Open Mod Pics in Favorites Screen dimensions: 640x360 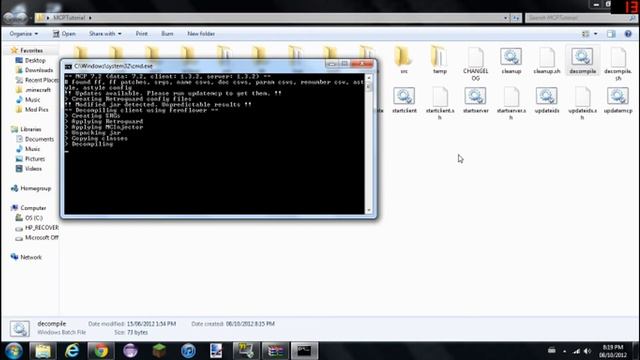pyautogui.click(x=32, y=109)
